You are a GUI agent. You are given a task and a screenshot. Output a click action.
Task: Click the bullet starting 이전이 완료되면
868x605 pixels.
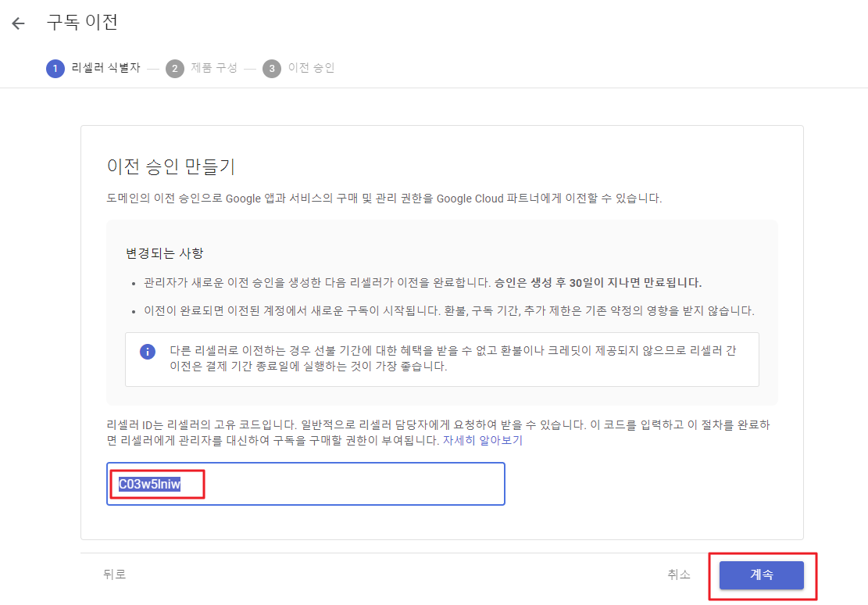pyautogui.click(x=449, y=311)
